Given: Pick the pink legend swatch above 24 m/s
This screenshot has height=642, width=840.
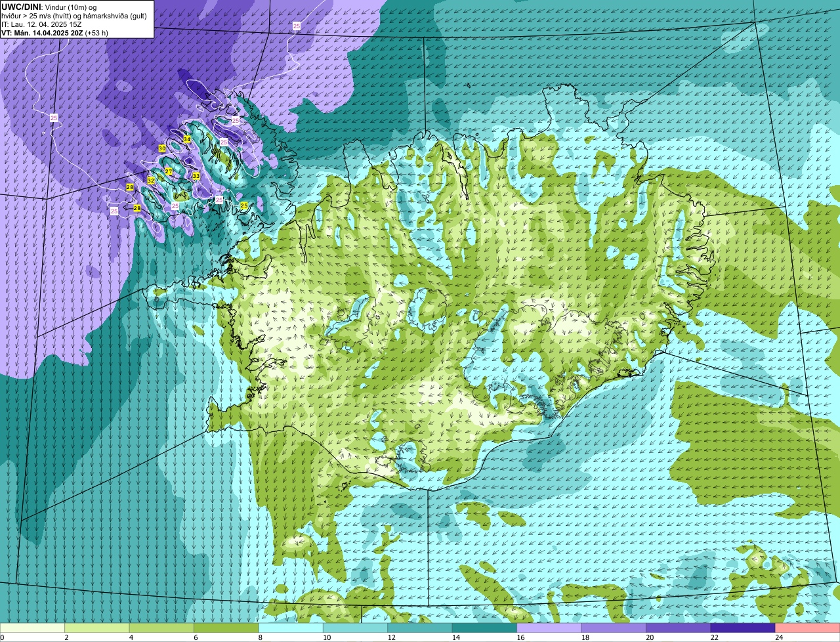Looking at the screenshot, I should (x=808, y=628).
